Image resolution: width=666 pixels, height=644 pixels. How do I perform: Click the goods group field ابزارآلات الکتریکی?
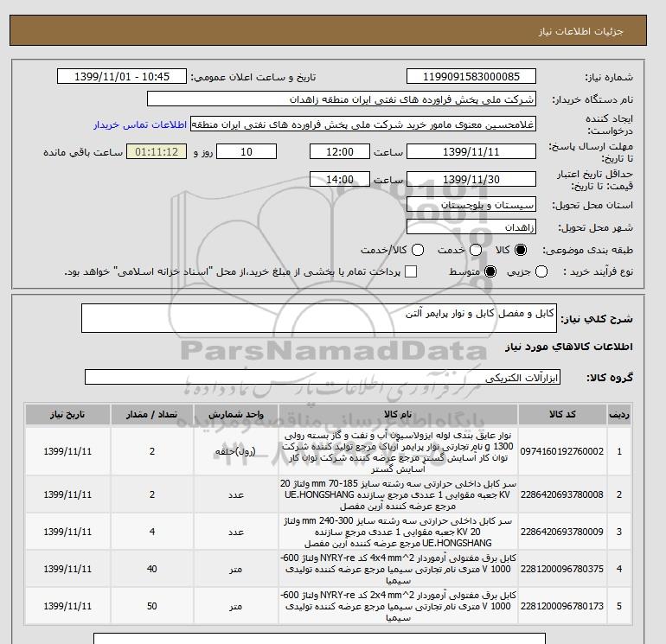[x=323, y=377]
